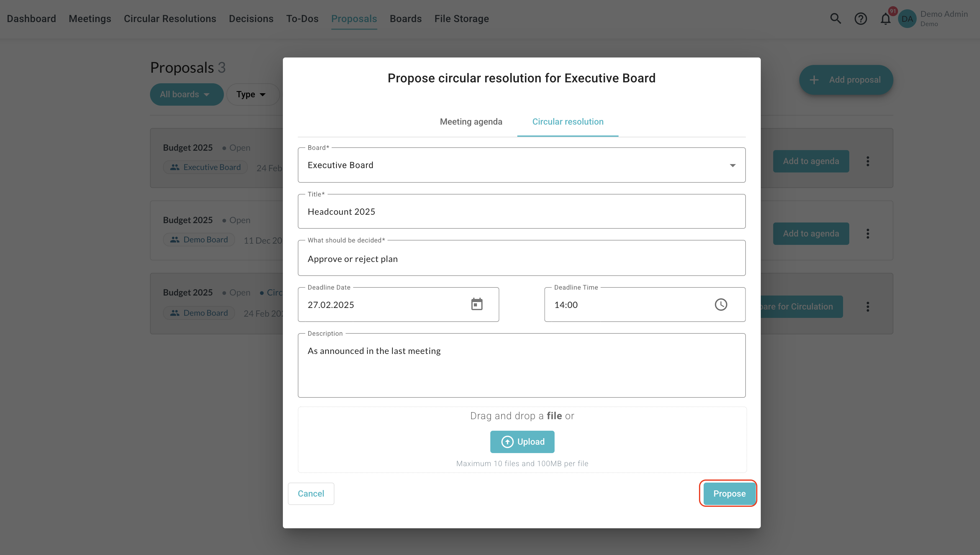Open the deadline date calendar picker icon

476,304
